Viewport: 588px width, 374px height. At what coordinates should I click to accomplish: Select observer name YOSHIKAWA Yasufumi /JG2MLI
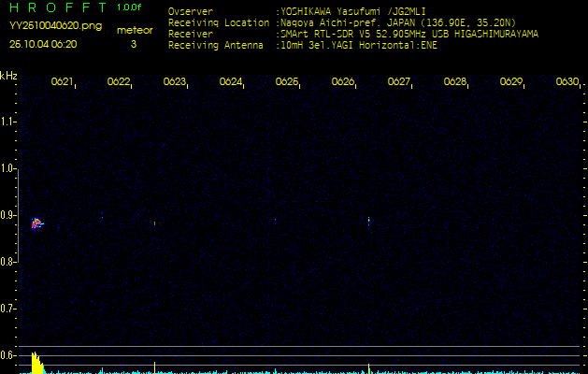tap(353, 11)
